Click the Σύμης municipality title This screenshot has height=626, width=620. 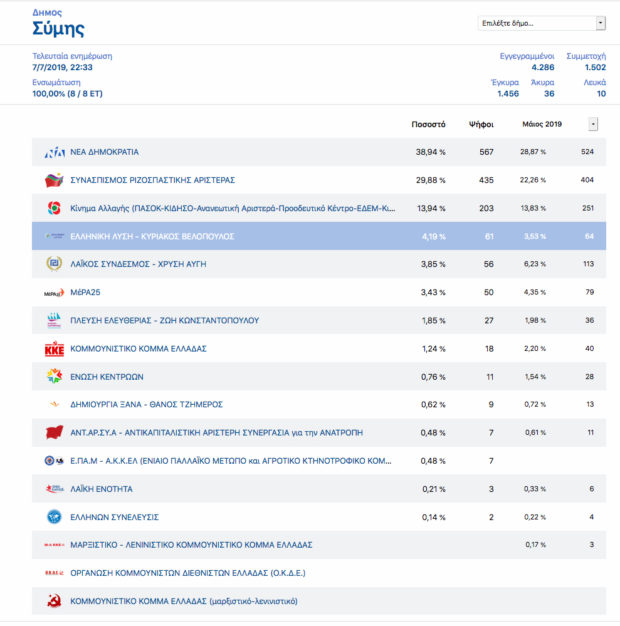[x=58, y=29]
